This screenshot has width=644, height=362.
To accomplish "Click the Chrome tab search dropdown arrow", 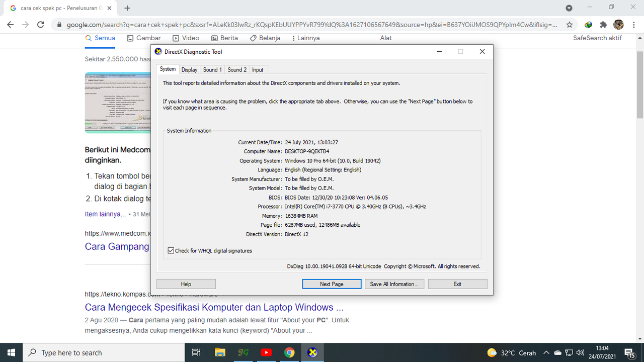I will (x=569, y=8).
